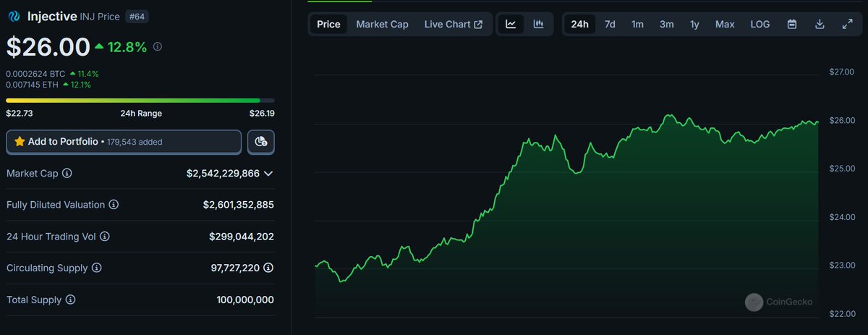Switch to candlestick chart view icon
868x335 pixels.
coord(538,24)
